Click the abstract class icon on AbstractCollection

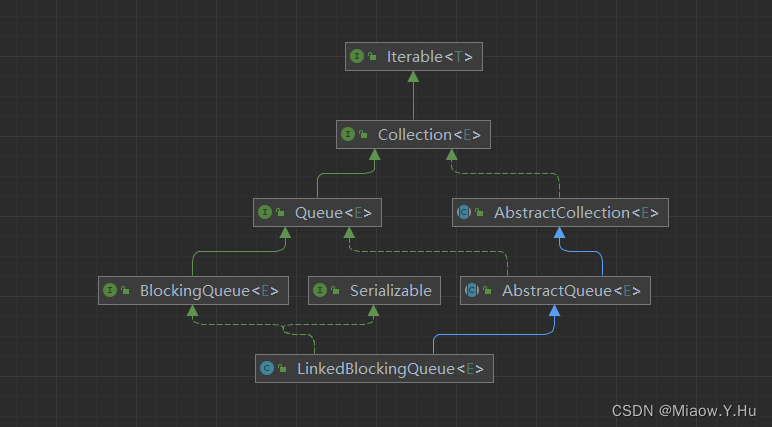coord(464,212)
